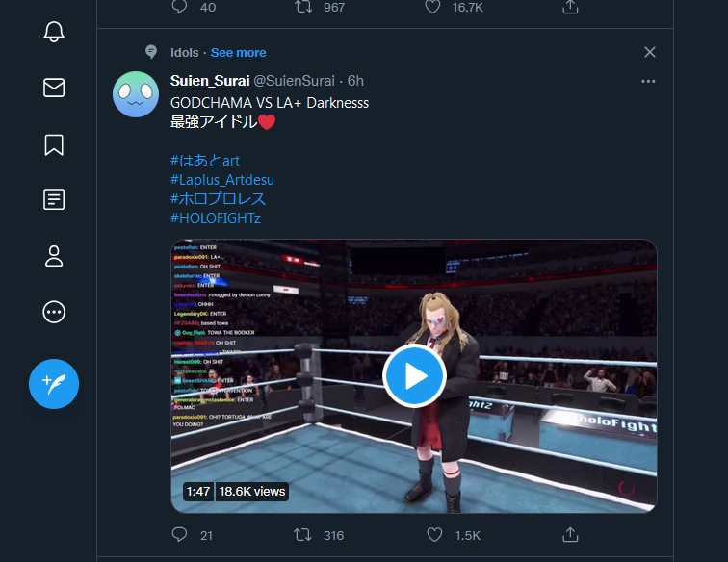Like the top tweet with 16.7K likes
This screenshot has width=728, height=562.
[x=434, y=7]
